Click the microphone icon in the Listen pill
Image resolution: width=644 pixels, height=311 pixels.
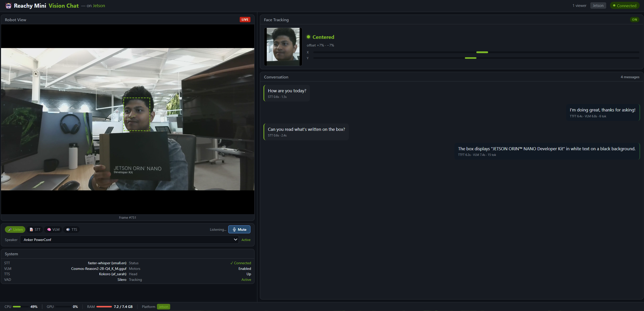pos(10,229)
